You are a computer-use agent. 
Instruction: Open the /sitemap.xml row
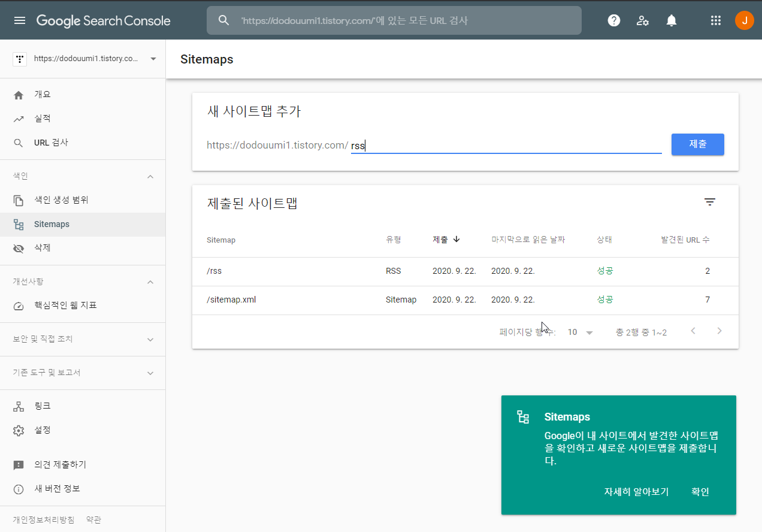465,300
